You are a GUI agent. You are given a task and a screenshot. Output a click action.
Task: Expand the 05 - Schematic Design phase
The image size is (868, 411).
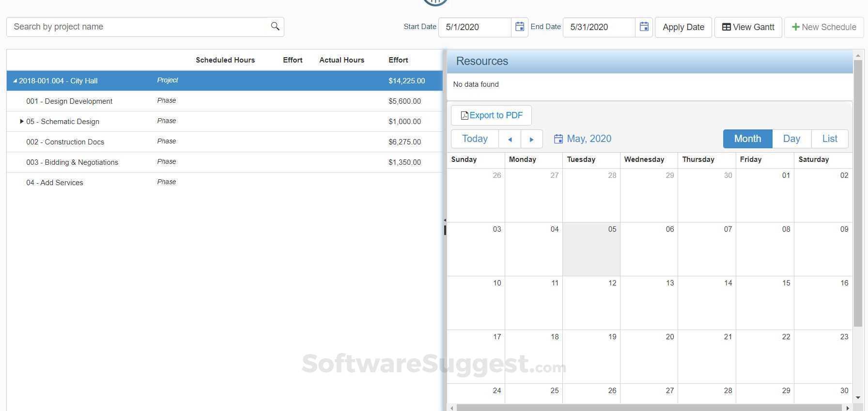point(21,121)
